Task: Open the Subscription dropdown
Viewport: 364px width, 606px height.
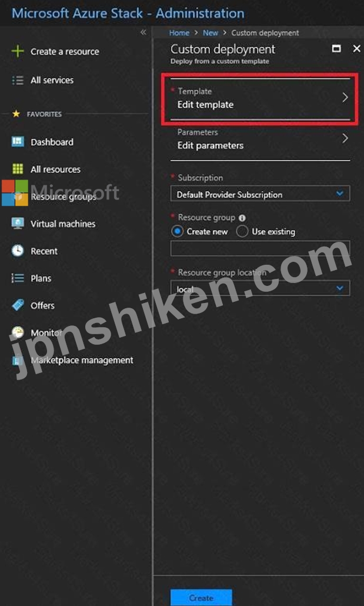Action: point(260,194)
